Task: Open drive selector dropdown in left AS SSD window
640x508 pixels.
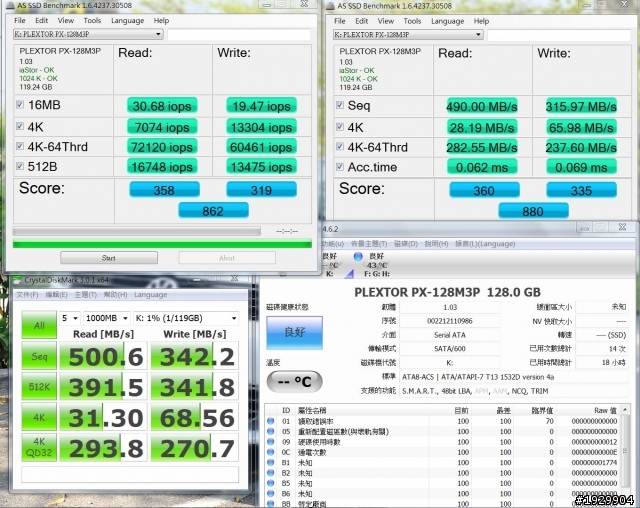Action: pos(88,34)
